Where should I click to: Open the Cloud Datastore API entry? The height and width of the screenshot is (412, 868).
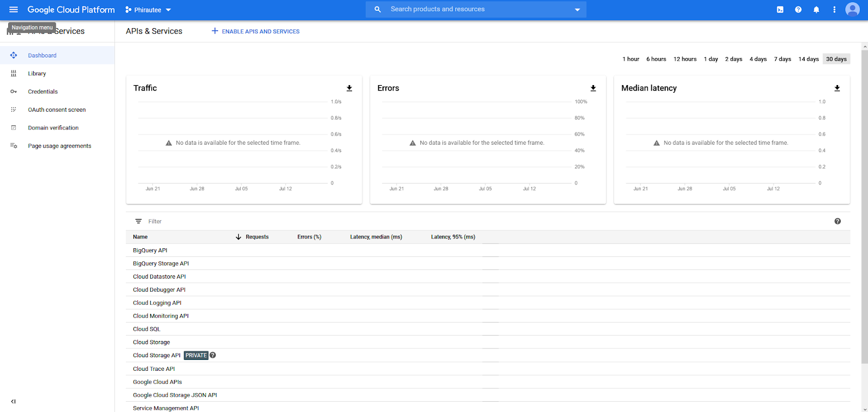point(159,276)
